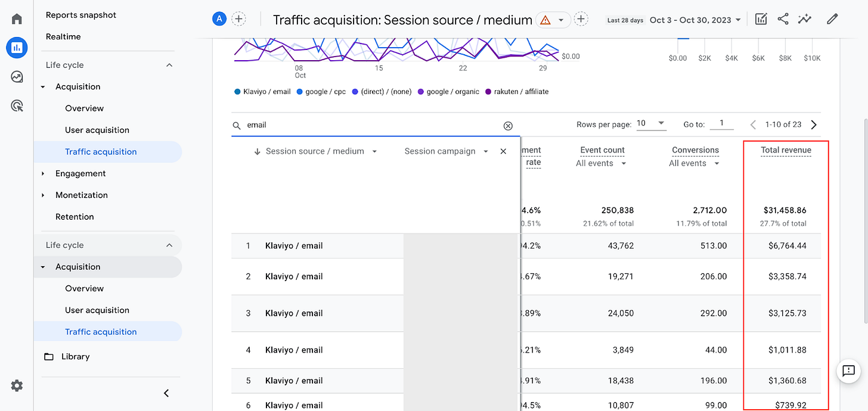Expand the Engagement section in sidebar
The height and width of the screenshot is (411, 868).
coord(80,173)
